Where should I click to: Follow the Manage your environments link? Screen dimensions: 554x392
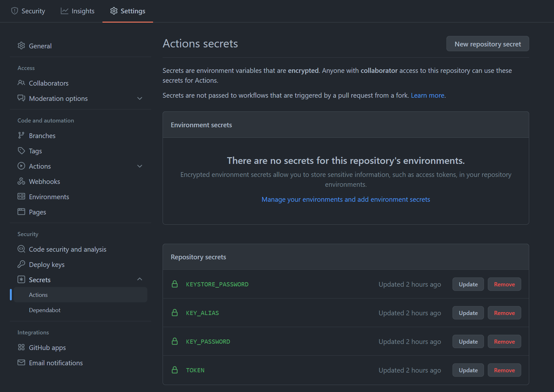[x=346, y=199]
